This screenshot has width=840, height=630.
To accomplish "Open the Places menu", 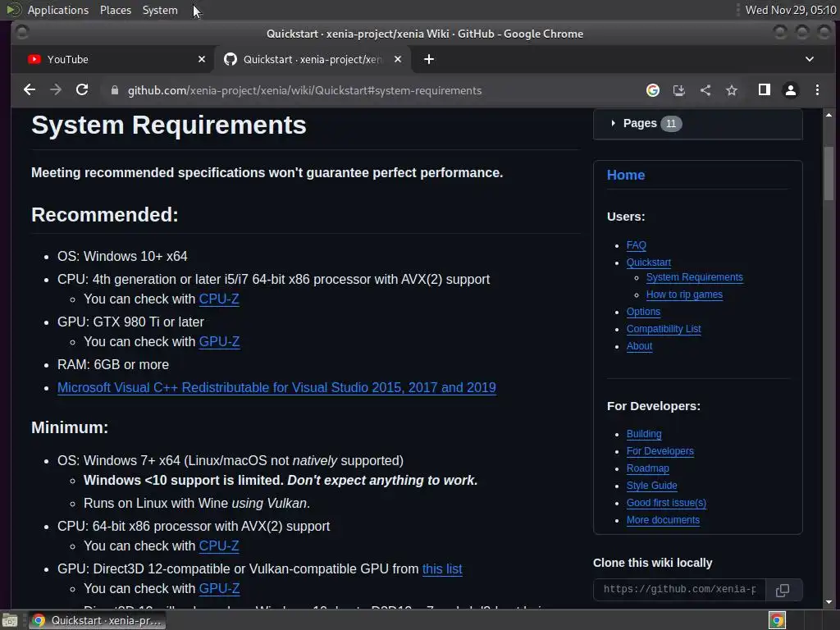I will tap(116, 10).
